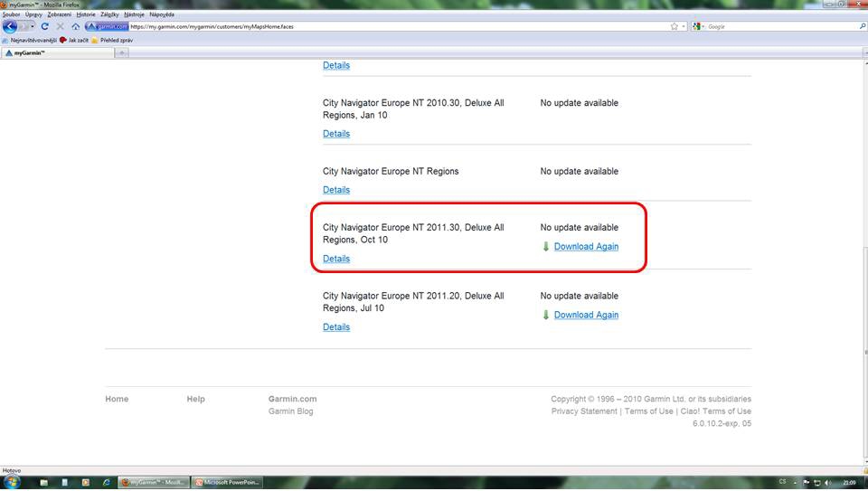The image size is (868, 491).
Task: Open Details for City Navigator Europe NT Regions
Action: pyautogui.click(x=335, y=190)
